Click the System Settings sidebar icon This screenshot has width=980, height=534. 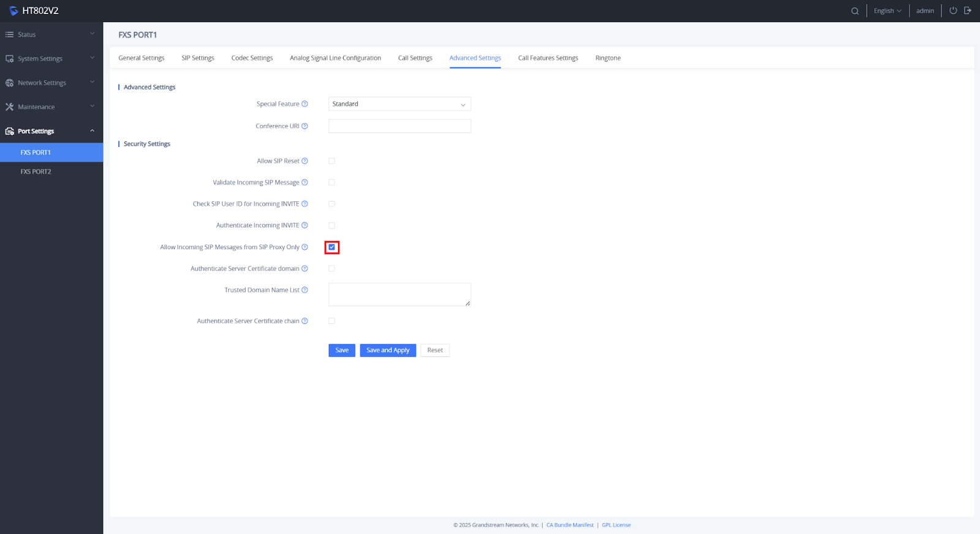point(9,59)
